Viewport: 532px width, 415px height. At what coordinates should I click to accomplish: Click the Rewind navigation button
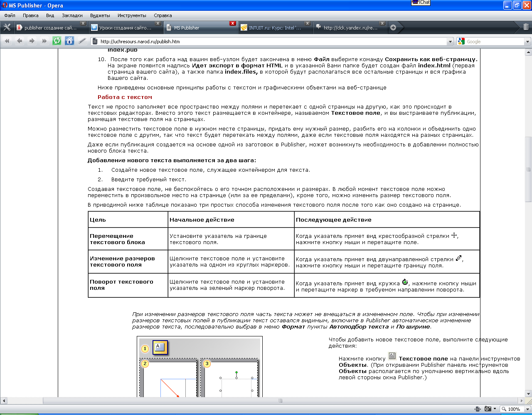[x=7, y=41]
